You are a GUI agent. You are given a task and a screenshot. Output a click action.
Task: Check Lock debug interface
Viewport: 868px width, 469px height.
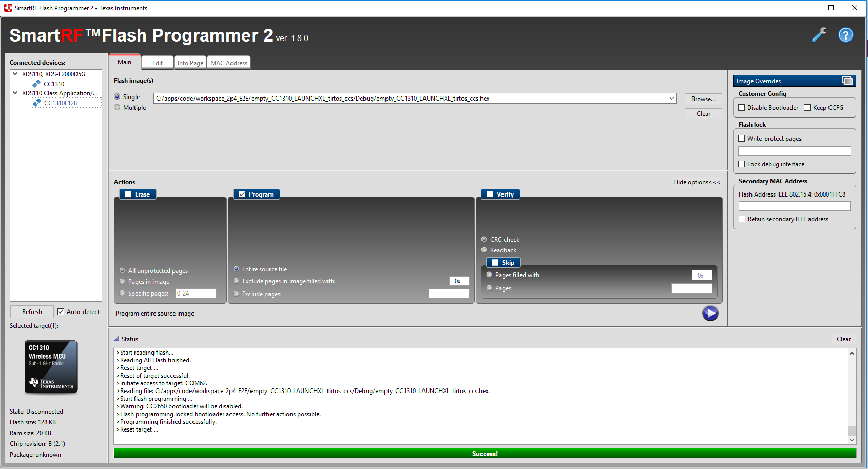[742, 164]
